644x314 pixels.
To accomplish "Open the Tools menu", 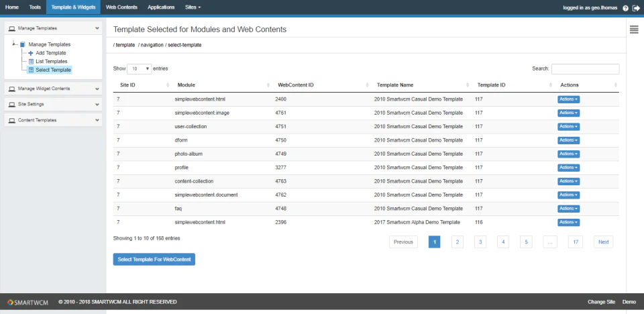I will pyautogui.click(x=35, y=7).
